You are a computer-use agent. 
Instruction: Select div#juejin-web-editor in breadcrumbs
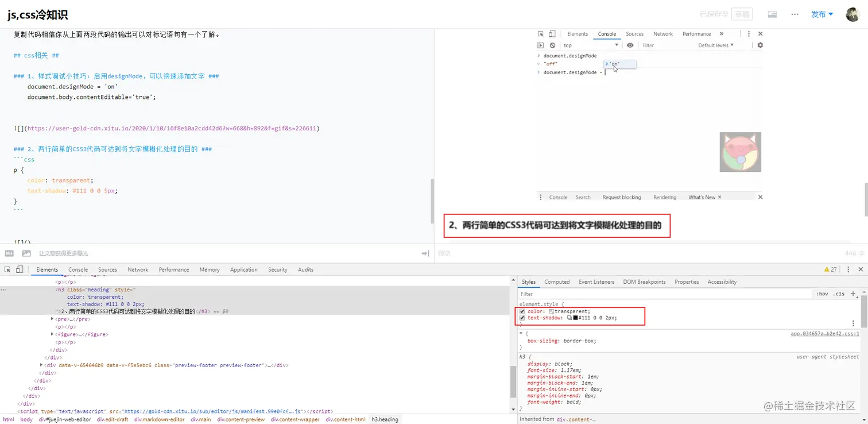click(65, 419)
